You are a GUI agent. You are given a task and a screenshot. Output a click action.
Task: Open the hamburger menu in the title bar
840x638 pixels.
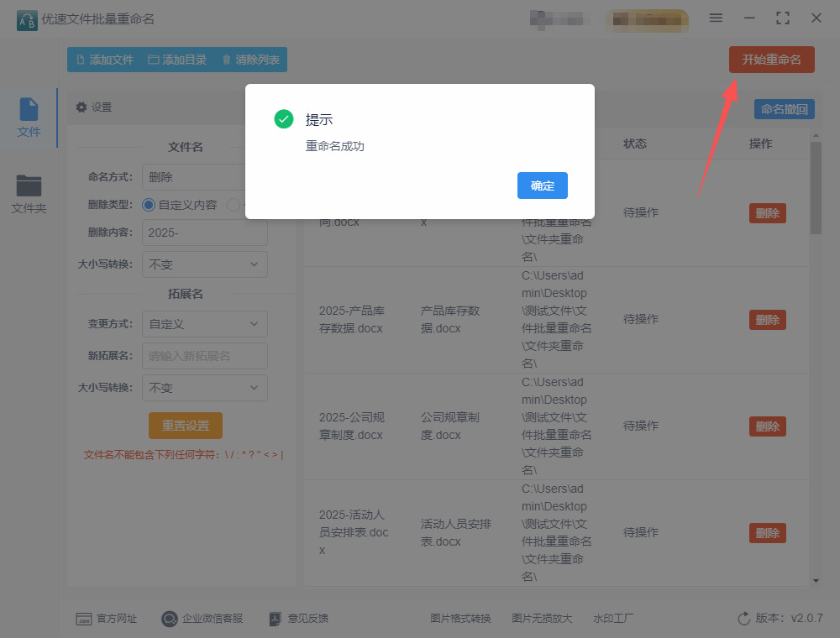coord(716,18)
